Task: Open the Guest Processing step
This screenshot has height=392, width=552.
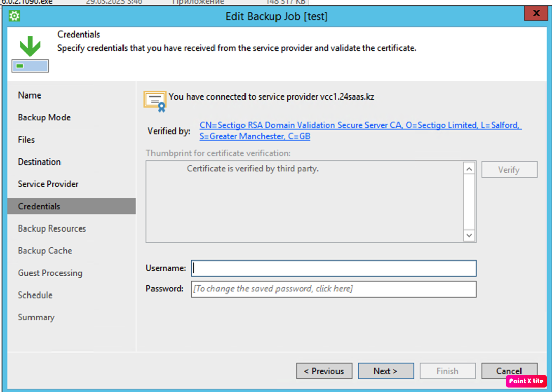Action: [50, 273]
